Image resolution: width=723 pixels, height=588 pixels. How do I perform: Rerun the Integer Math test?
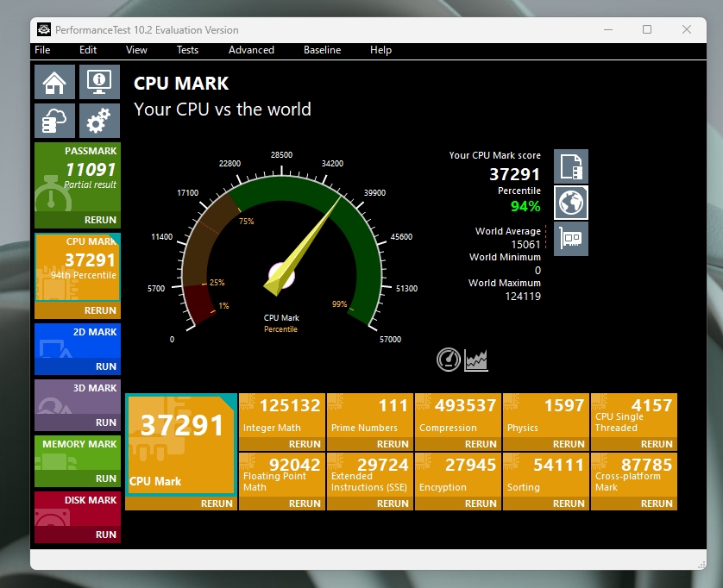point(282,444)
